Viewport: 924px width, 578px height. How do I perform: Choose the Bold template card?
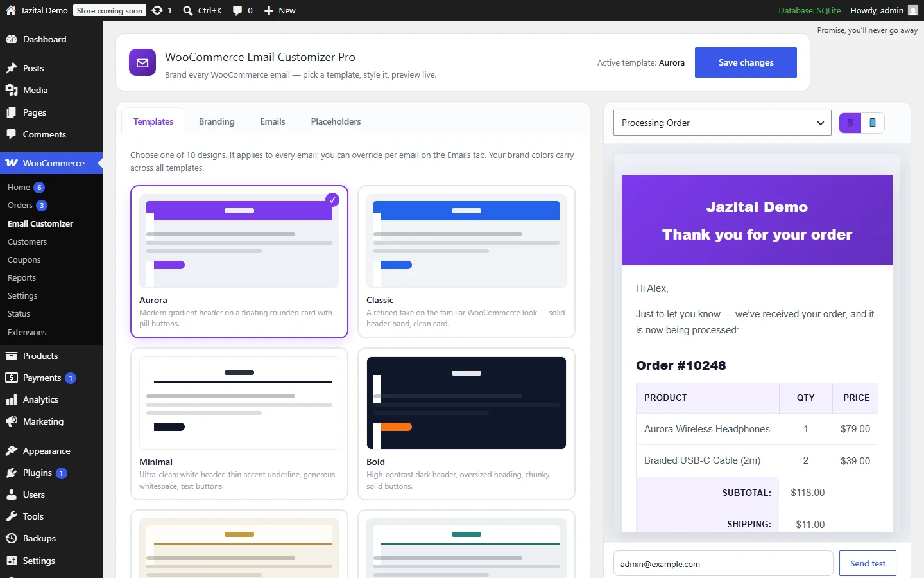point(466,424)
